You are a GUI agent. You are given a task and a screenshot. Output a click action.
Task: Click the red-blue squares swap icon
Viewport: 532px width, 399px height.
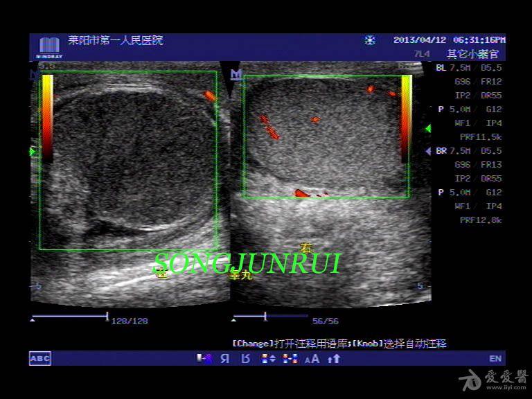coord(290,358)
